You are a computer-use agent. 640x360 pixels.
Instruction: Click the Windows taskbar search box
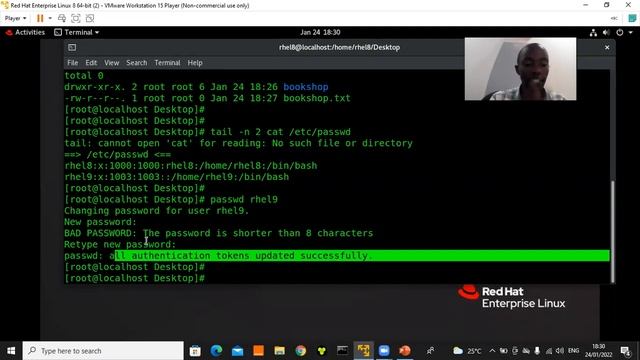pyautogui.click(x=103, y=351)
